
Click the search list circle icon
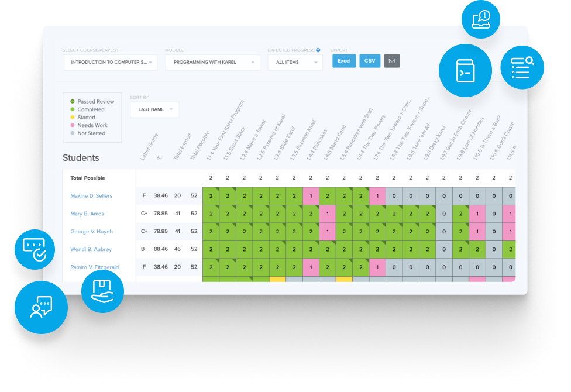pyautogui.click(x=522, y=67)
